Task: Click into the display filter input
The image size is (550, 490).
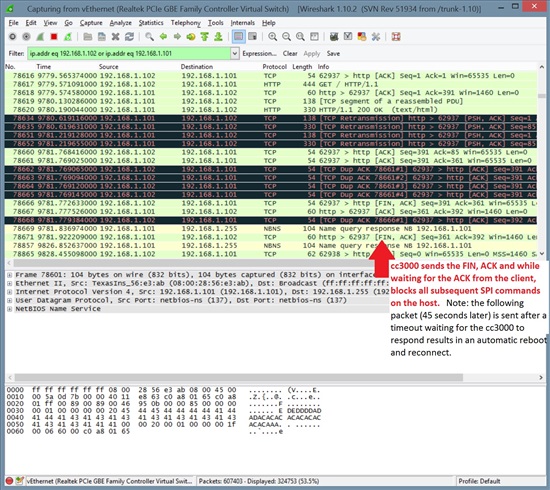Action: (129, 53)
